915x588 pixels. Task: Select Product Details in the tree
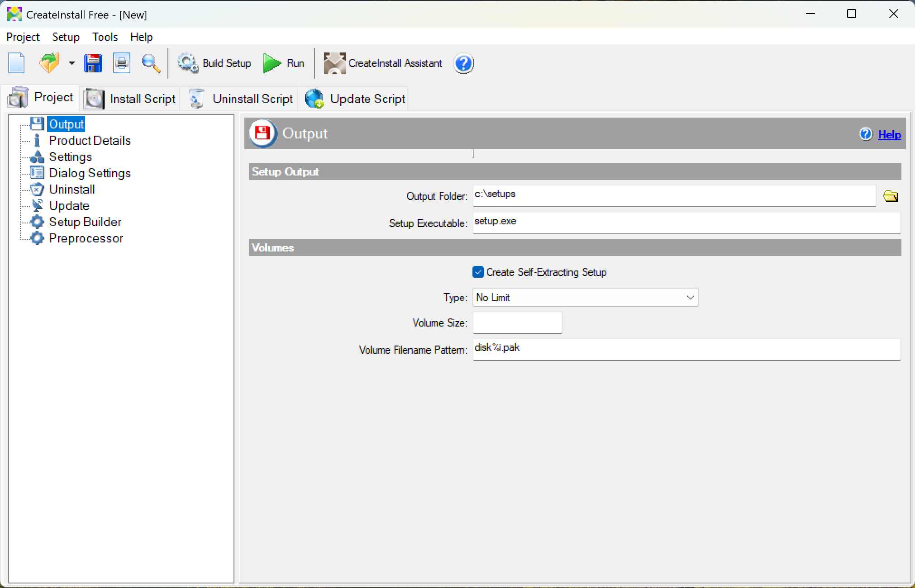pyautogui.click(x=90, y=140)
